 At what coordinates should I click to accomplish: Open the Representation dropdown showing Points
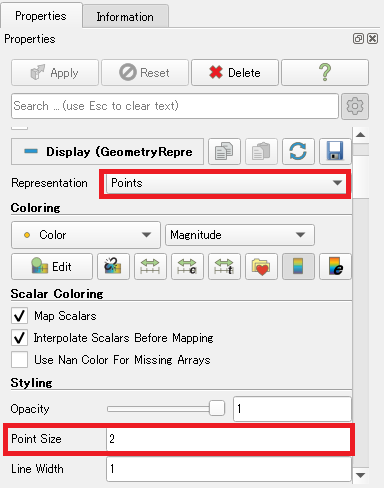pyautogui.click(x=225, y=183)
